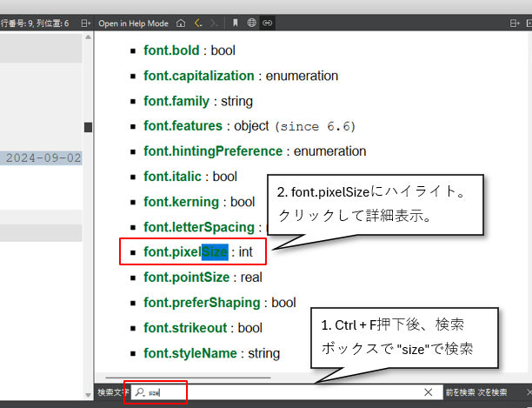Click the 次を検索 (find next) button
The height and width of the screenshot is (408, 532).
coord(492,392)
